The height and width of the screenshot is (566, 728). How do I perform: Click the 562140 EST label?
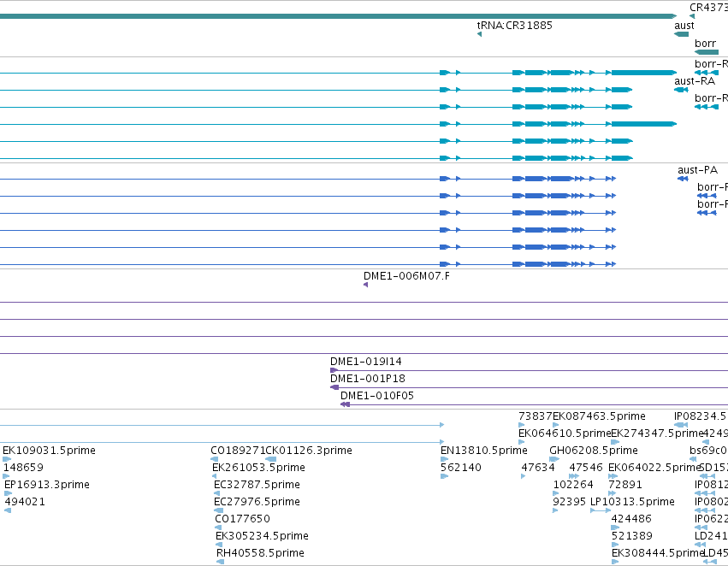point(460,468)
